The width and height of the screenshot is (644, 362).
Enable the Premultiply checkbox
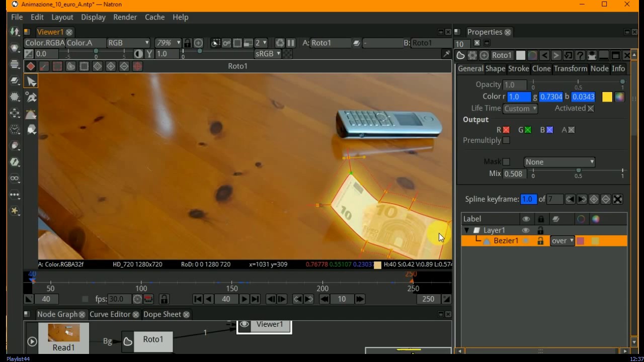(x=506, y=141)
